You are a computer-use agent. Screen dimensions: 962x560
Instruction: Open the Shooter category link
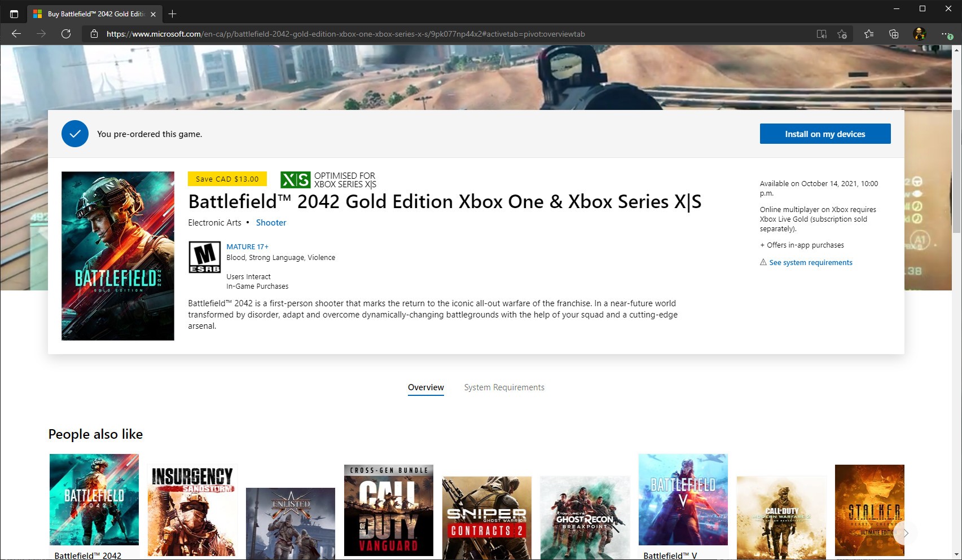point(271,223)
